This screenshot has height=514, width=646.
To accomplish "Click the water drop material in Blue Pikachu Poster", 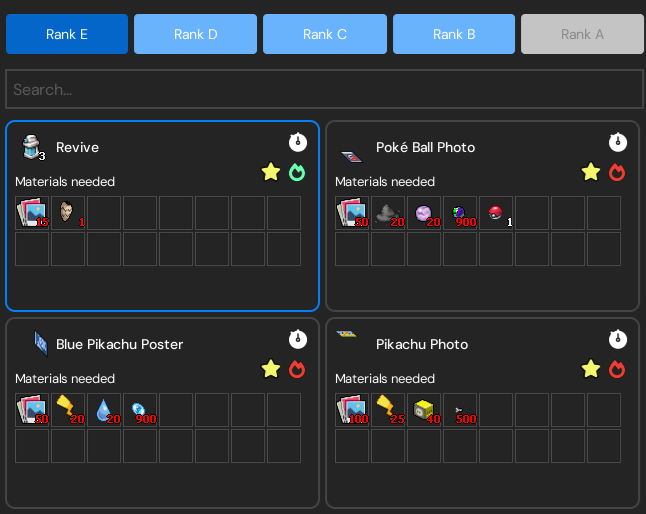I will [104, 410].
